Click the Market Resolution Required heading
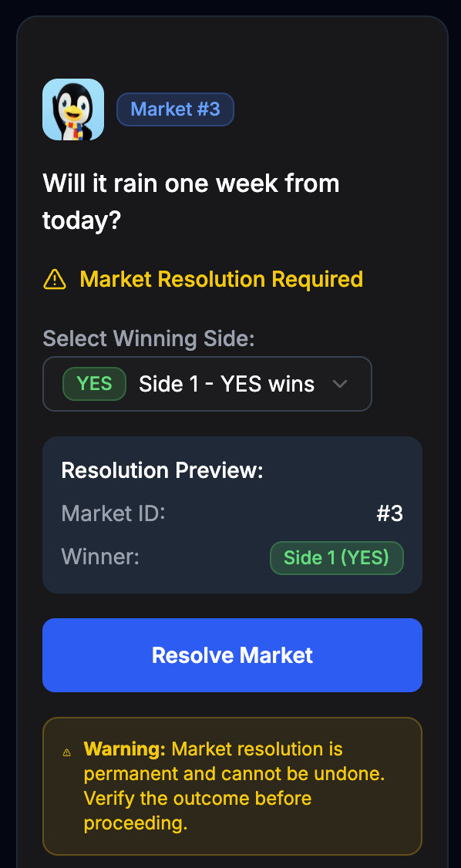This screenshot has width=461, height=868. (221, 280)
